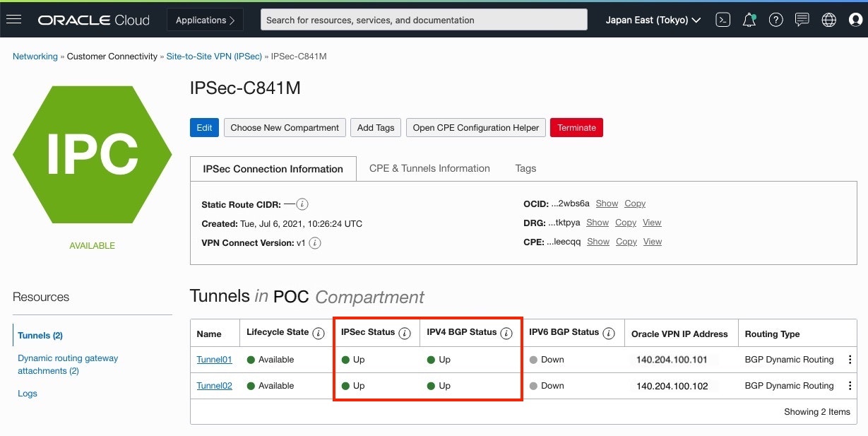The image size is (868, 436).
Task: Click the red Terminate button
Action: pyautogui.click(x=576, y=127)
